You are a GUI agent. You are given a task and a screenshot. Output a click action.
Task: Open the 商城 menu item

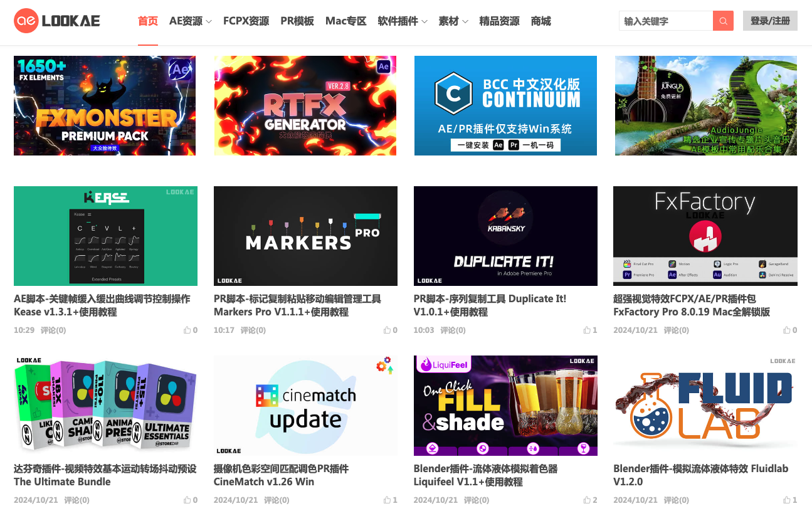[540, 21]
